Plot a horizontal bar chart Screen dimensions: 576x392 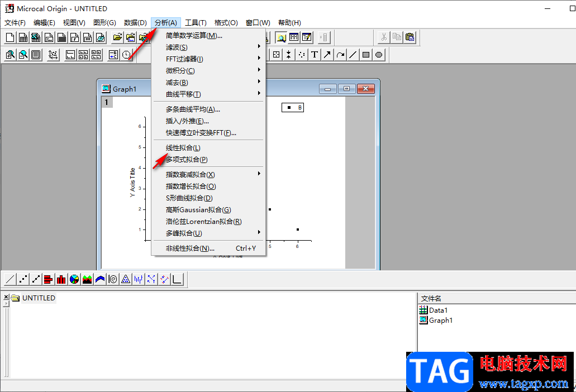pos(49,279)
